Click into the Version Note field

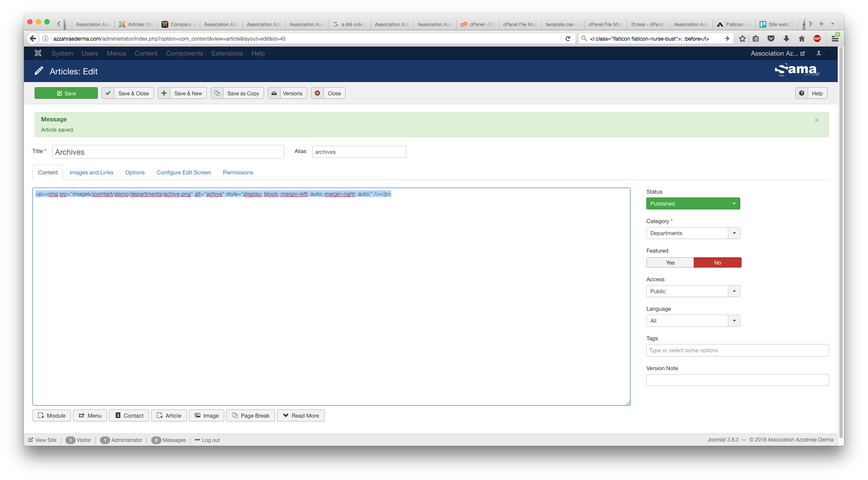(737, 380)
